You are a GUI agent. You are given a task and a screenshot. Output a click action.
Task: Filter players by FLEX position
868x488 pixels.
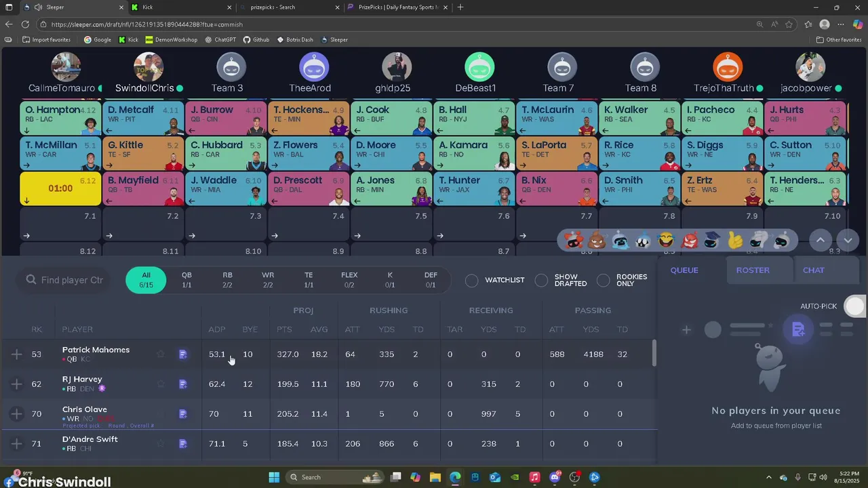coord(349,280)
